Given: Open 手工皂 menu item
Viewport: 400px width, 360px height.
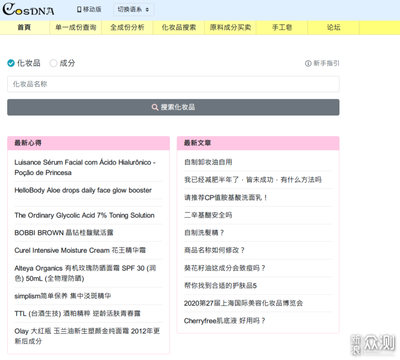Looking at the screenshot, I should pos(282,27).
